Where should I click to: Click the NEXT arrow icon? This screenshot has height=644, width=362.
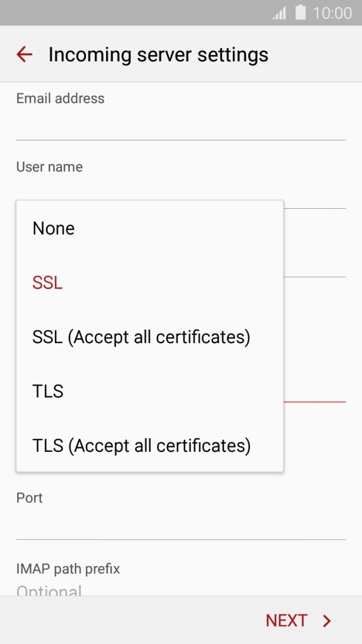pos(326,620)
